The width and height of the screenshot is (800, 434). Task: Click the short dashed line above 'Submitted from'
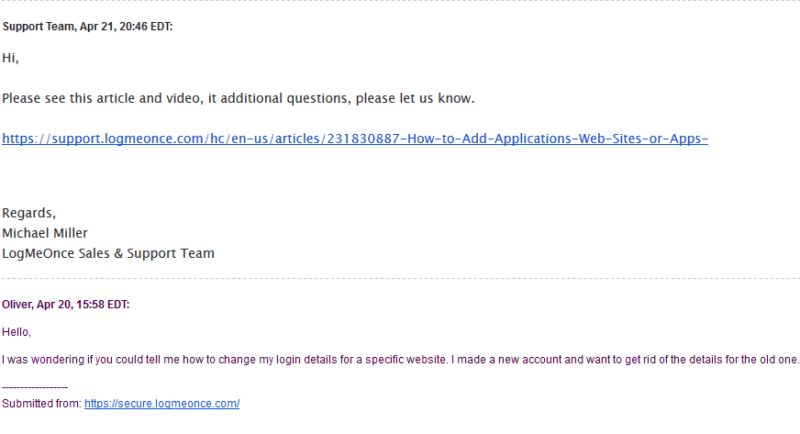[x=35, y=388]
